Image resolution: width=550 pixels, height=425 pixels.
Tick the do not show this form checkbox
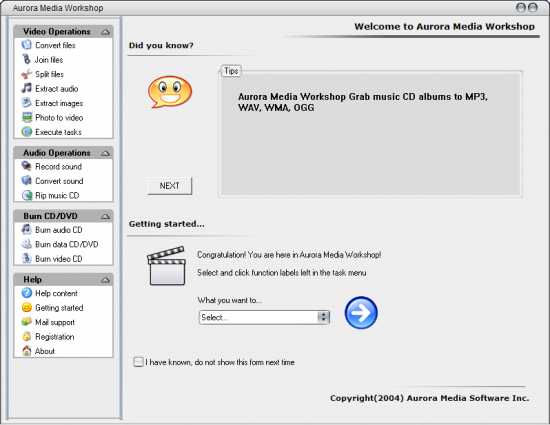[x=138, y=362]
